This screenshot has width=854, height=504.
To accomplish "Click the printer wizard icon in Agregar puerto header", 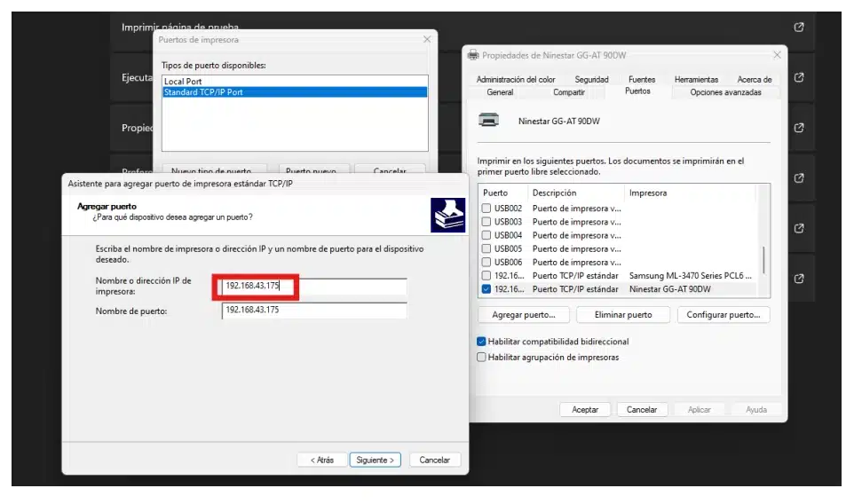I will pyautogui.click(x=447, y=215).
